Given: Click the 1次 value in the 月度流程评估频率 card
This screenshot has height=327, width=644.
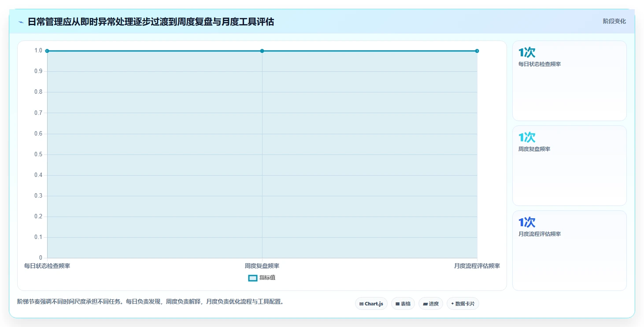Looking at the screenshot, I should [527, 222].
